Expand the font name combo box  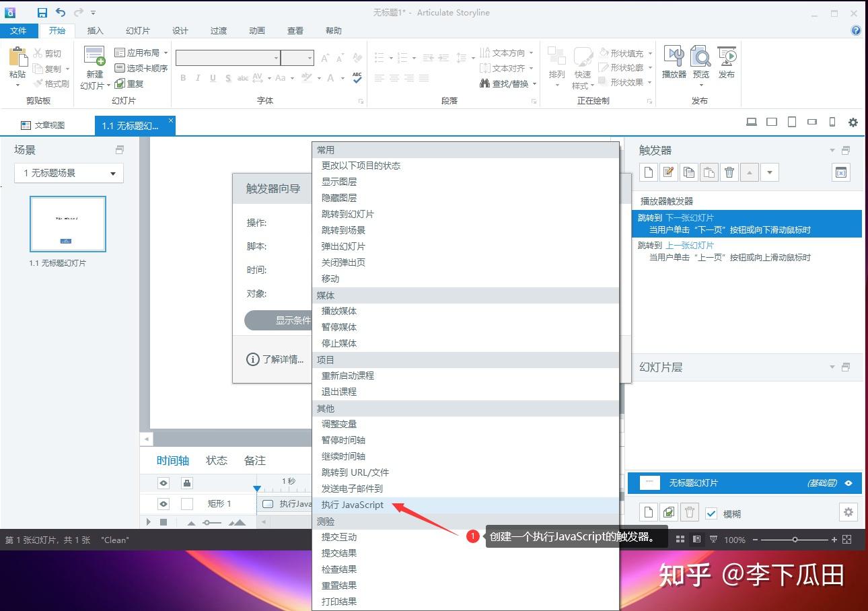pyautogui.click(x=275, y=58)
